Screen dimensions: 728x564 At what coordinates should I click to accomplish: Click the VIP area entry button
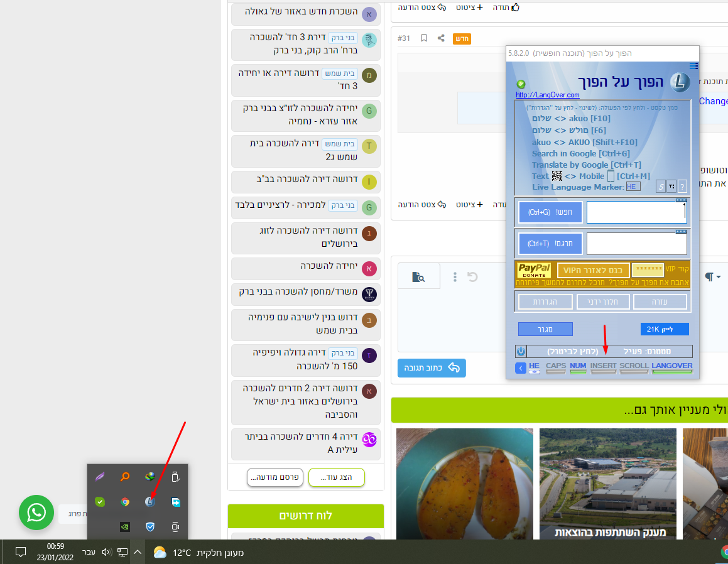coord(593,270)
